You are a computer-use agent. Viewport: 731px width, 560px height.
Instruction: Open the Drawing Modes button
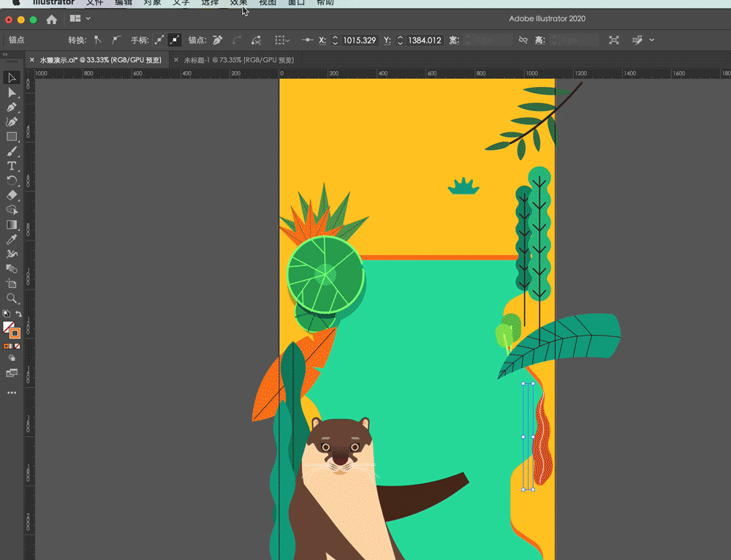click(x=12, y=358)
